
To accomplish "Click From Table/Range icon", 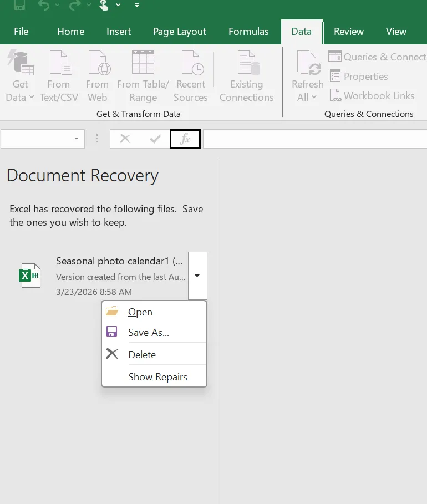I will 143,62.
